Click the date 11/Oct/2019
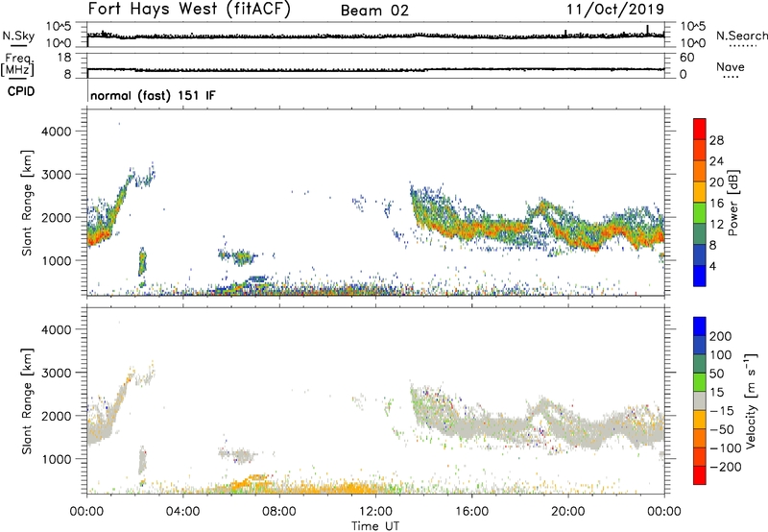Viewport: 768px width, 532px height. (x=615, y=10)
